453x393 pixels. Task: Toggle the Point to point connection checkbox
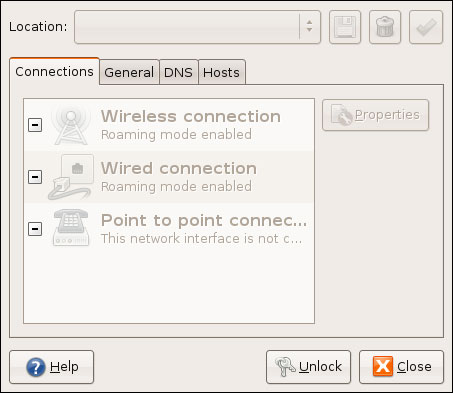click(x=35, y=229)
